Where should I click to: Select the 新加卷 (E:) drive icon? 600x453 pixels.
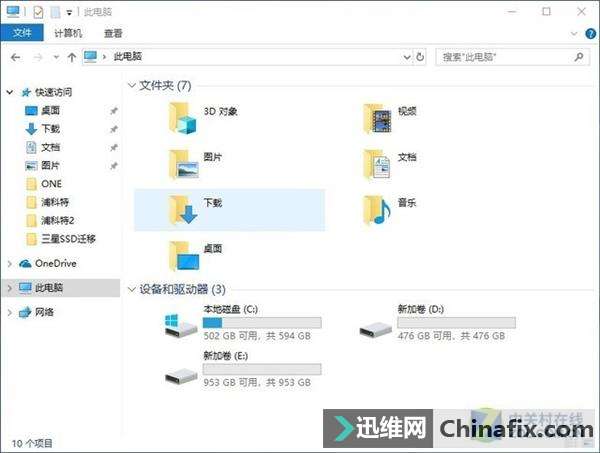(181, 376)
